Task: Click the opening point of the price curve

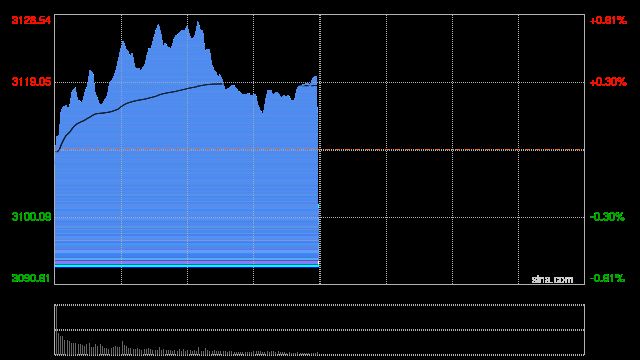Action: [56, 146]
